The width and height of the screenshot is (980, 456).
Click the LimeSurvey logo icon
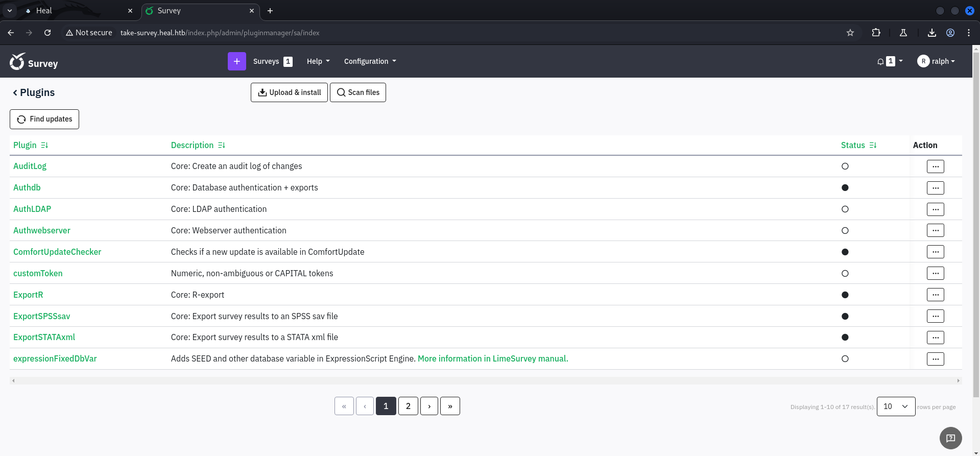click(17, 61)
